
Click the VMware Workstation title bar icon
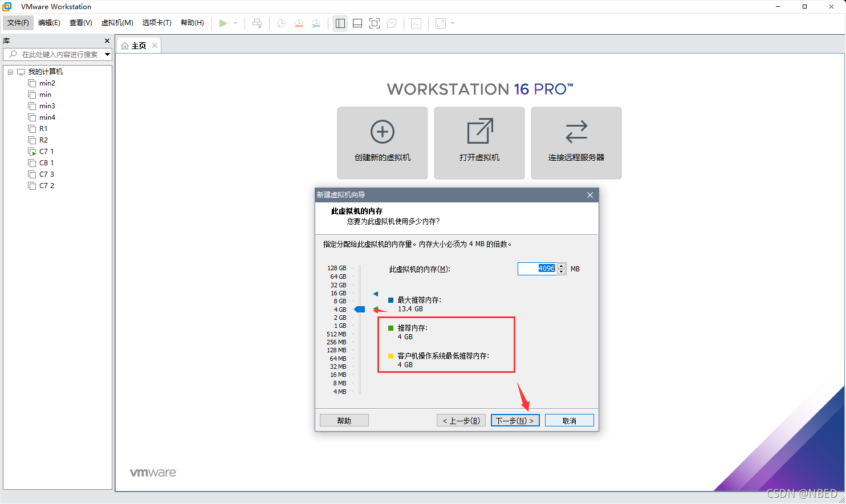click(x=7, y=7)
